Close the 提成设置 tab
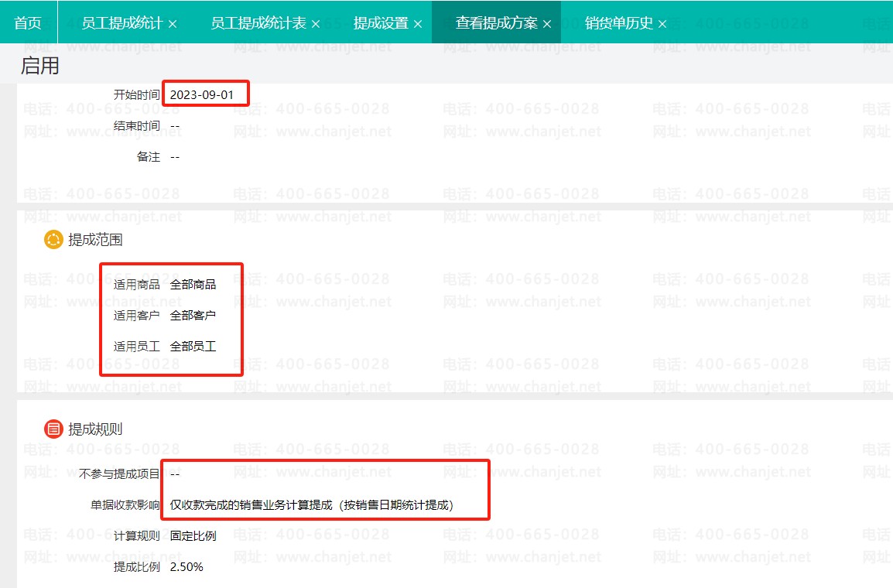893x588 pixels. pyautogui.click(x=418, y=24)
